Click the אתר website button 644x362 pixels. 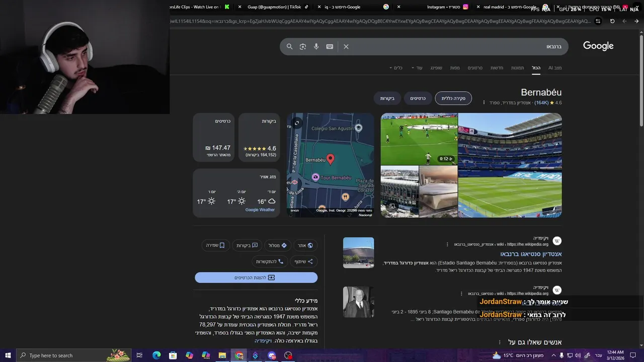click(305, 245)
